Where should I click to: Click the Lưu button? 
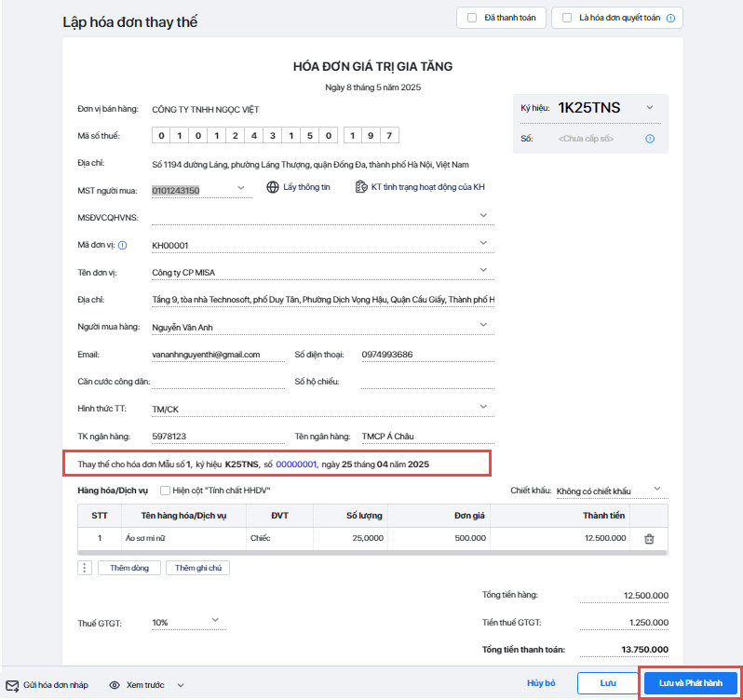[608, 683]
